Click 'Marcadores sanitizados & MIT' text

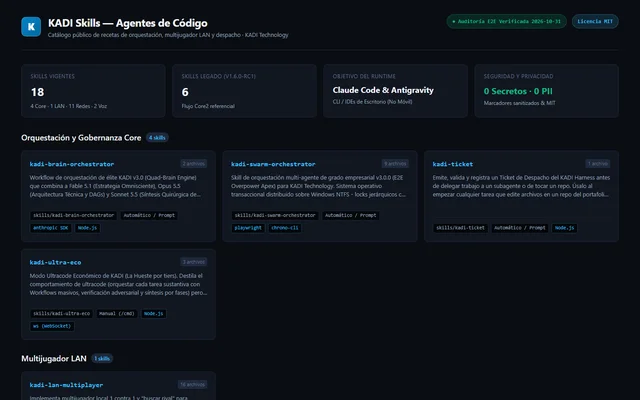click(520, 103)
